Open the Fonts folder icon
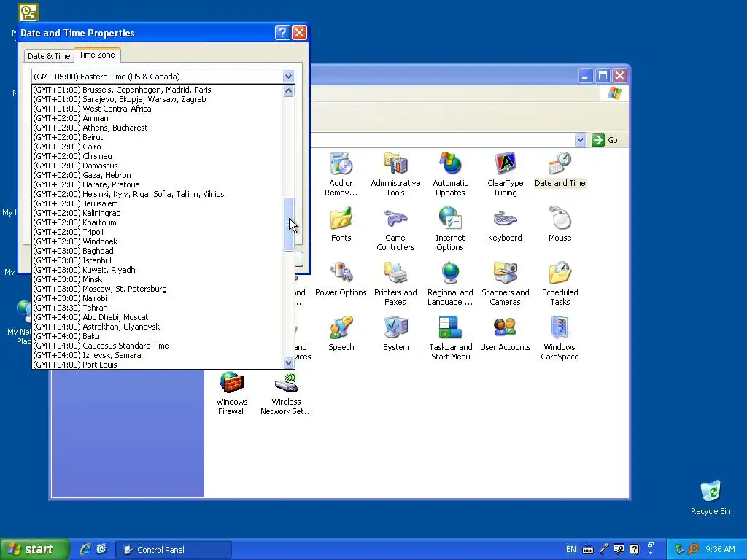 (341, 225)
